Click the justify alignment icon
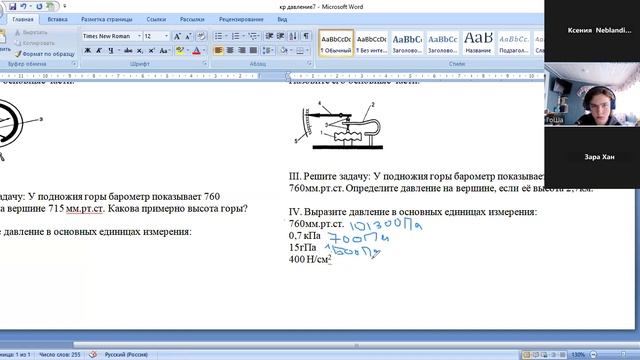 tap(253, 51)
